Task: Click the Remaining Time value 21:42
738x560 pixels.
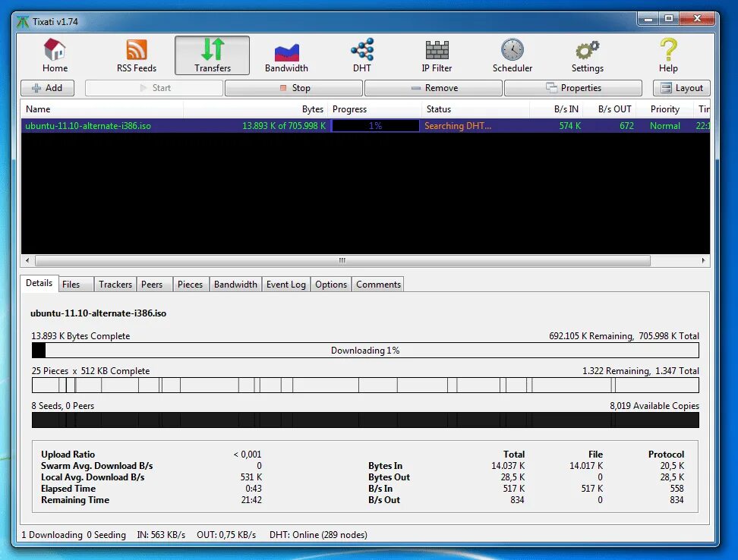Action: click(x=251, y=500)
